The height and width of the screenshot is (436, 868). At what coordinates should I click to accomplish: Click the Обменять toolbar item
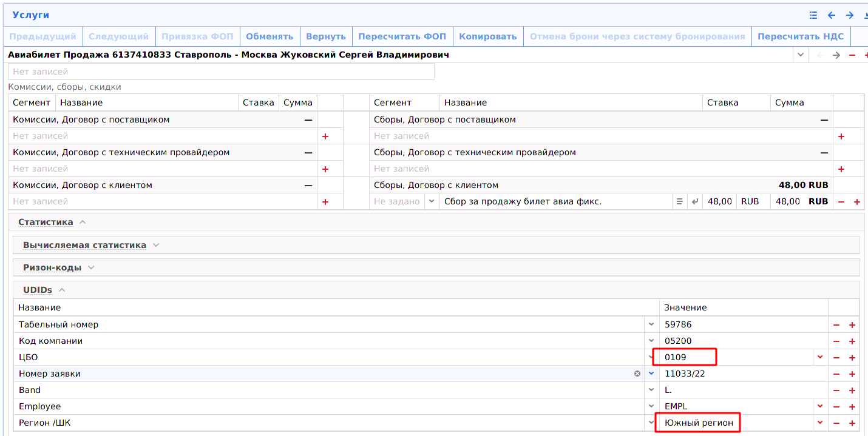pos(269,36)
